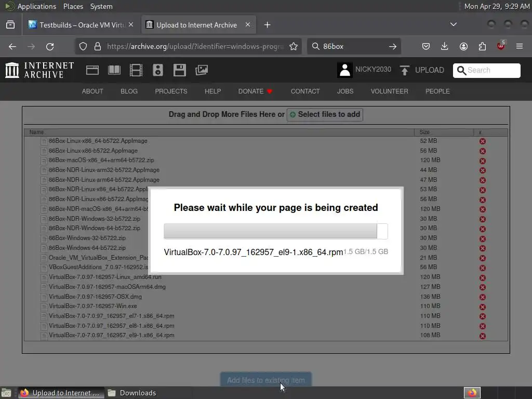Close the Upload to Internet Archive tab
The width and height of the screenshot is (532, 399).
248,25
